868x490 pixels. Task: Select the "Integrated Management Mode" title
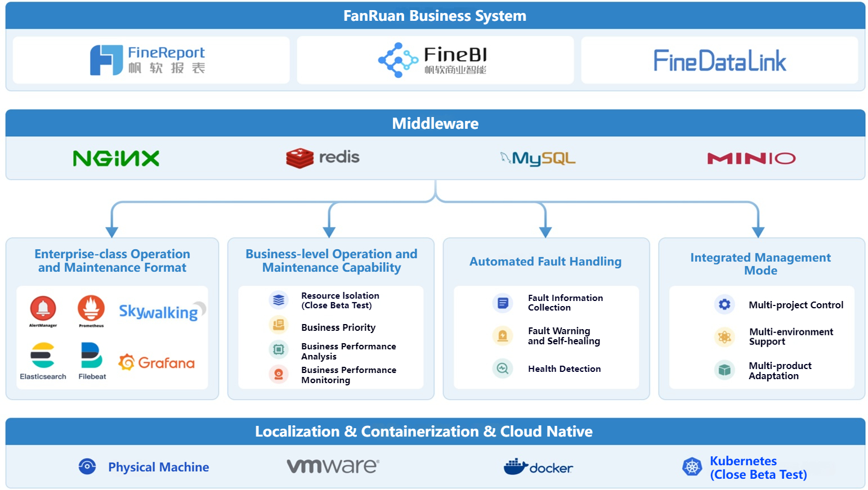click(760, 264)
